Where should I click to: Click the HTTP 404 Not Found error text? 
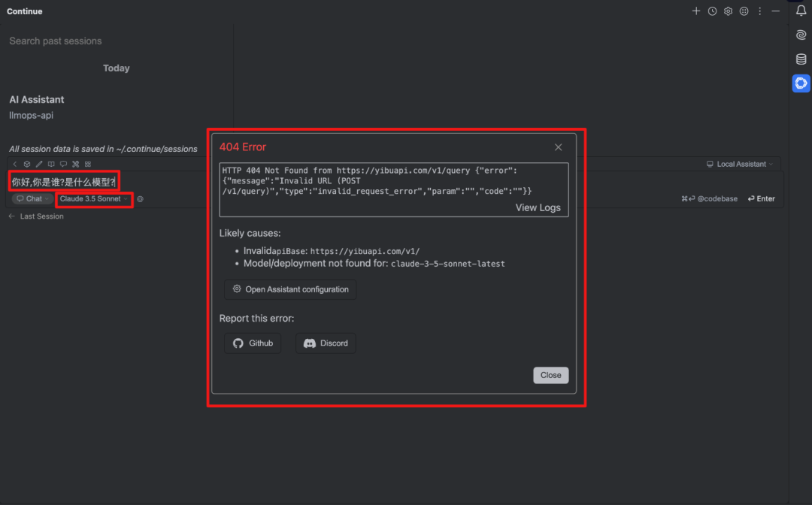click(377, 180)
